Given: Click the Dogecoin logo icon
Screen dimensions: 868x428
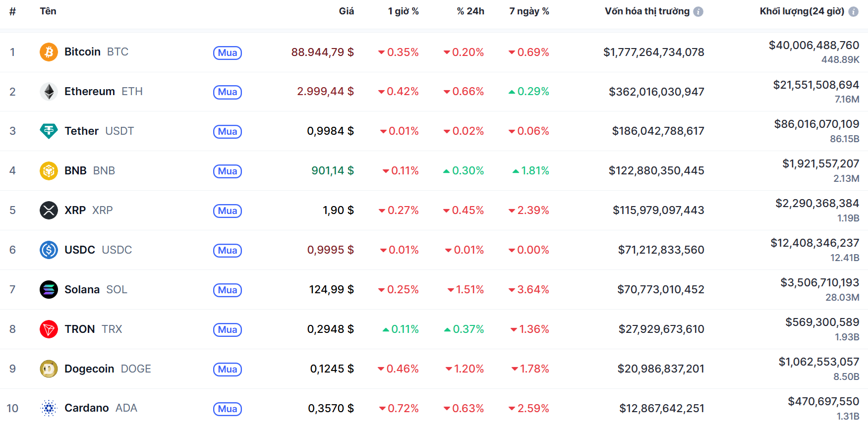Looking at the screenshot, I should click(x=49, y=369).
